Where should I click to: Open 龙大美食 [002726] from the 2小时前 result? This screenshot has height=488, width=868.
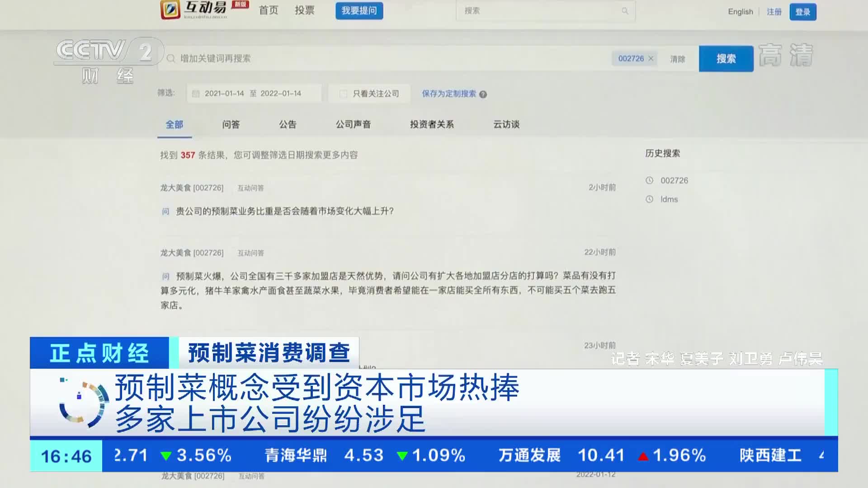point(192,188)
